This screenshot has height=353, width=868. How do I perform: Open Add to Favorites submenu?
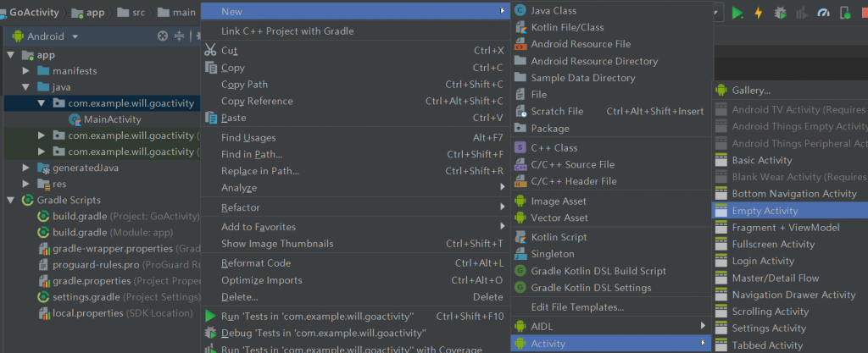(354, 227)
